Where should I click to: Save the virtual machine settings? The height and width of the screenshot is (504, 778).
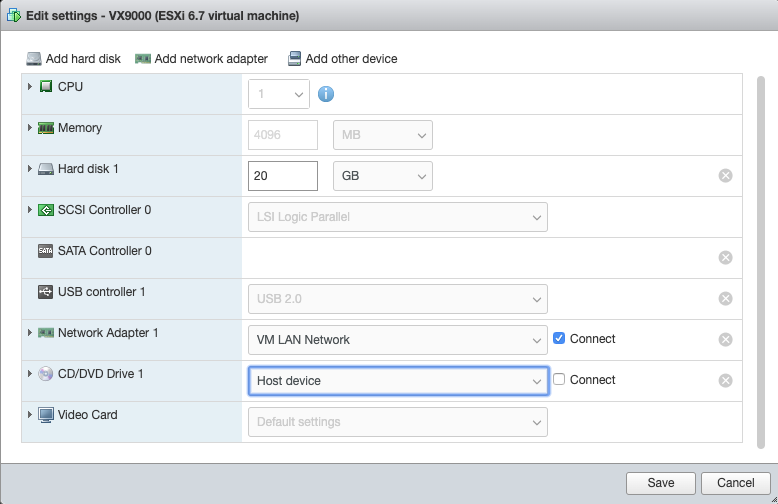660,483
